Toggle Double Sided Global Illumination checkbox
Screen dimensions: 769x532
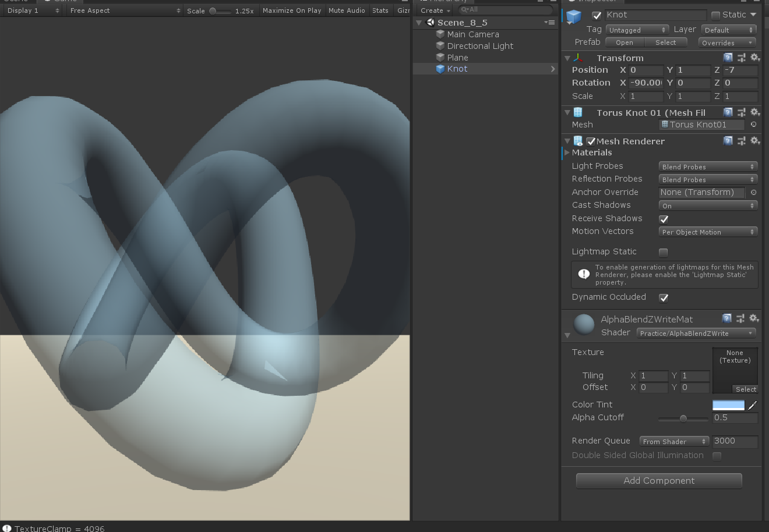pos(717,456)
